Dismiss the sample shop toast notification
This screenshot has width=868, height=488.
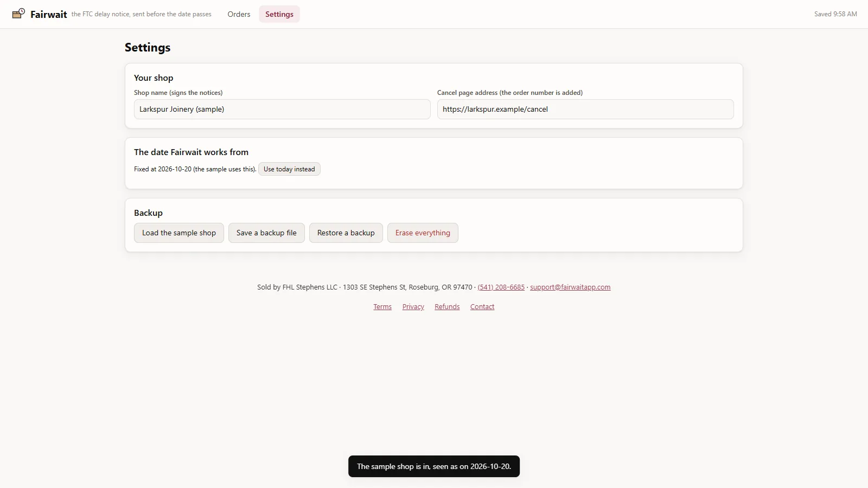coord(434,466)
